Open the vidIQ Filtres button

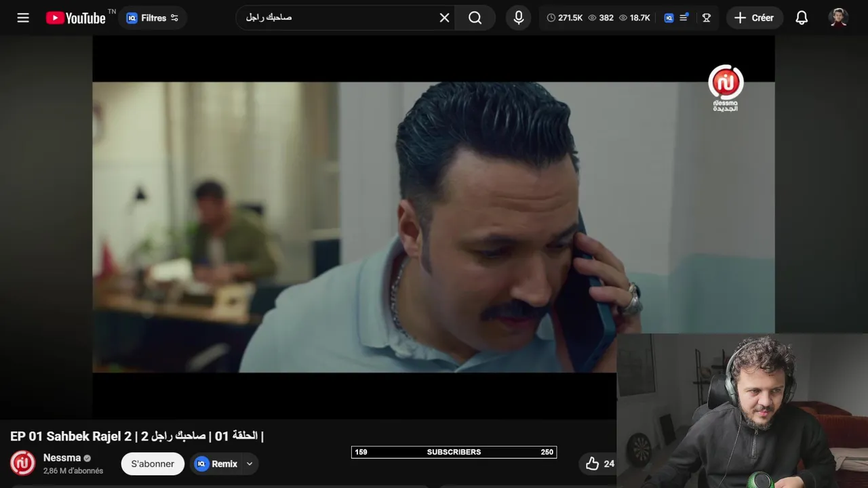(x=153, y=18)
